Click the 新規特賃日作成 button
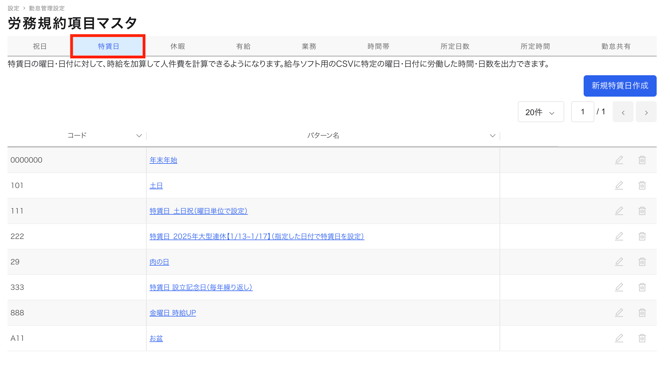670x368 pixels. coord(620,86)
